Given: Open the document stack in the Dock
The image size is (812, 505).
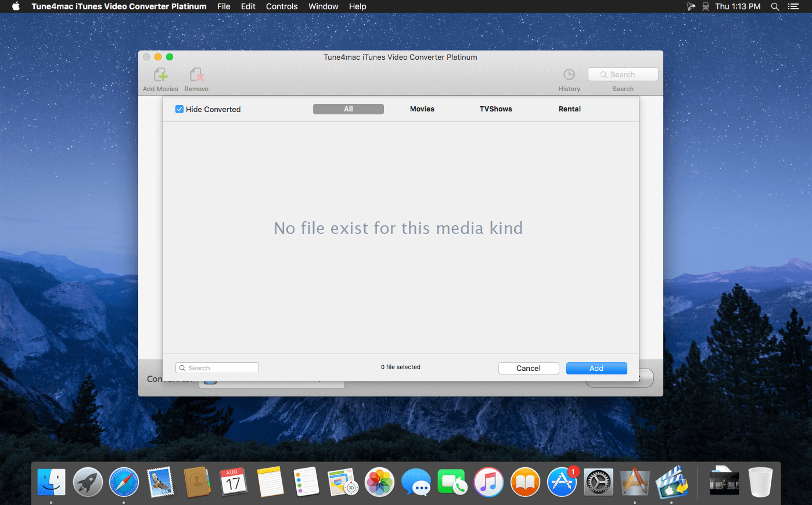Looking at the screenshot, I should point(724,481).
